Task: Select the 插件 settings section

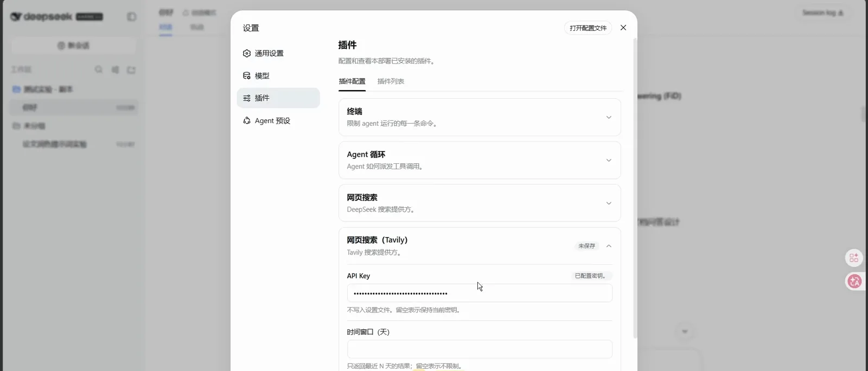Action: pyautogui.click(x=278, y=98)
